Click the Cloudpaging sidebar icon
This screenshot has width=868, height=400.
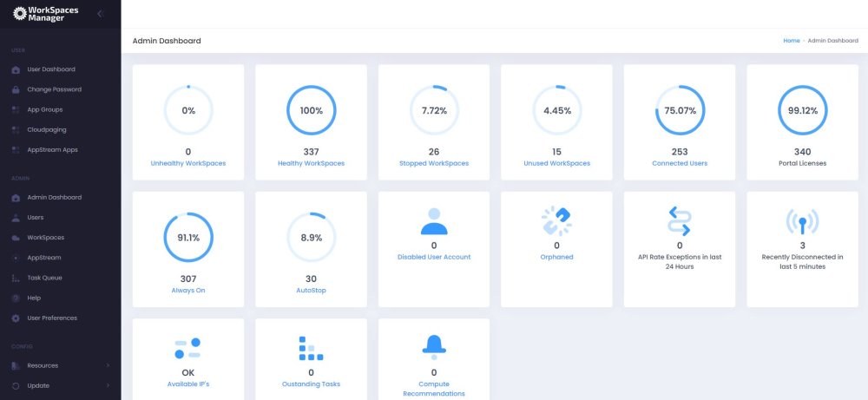click(x=16, y=130)
